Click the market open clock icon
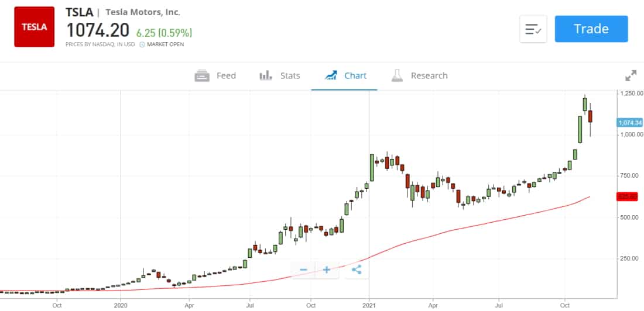 [142, 44]
